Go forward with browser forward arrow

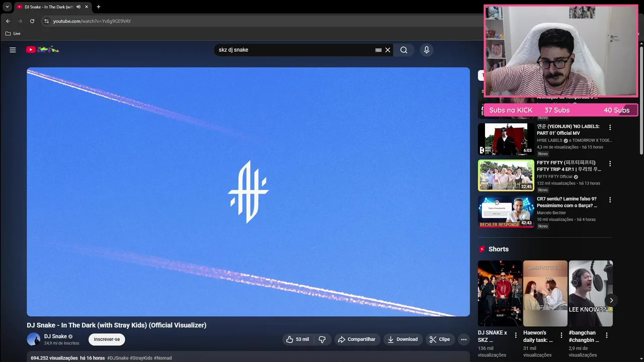click(x=20, y=21)
